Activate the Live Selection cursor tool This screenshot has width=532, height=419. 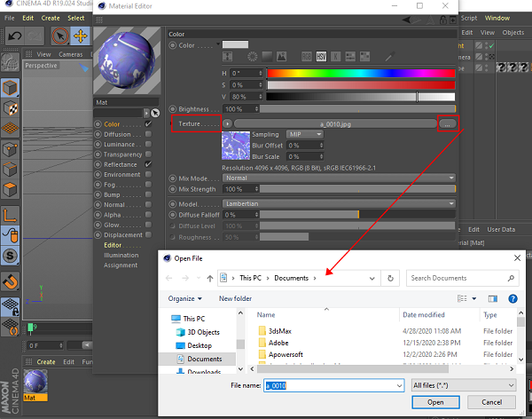coord(59,36)
